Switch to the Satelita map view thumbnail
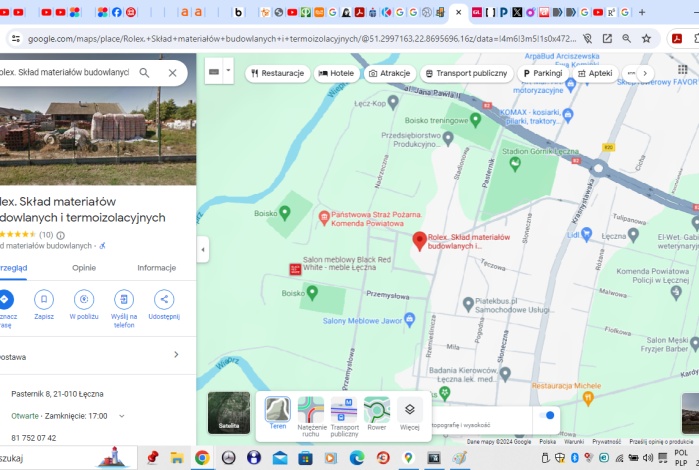 tap(229, 412)
